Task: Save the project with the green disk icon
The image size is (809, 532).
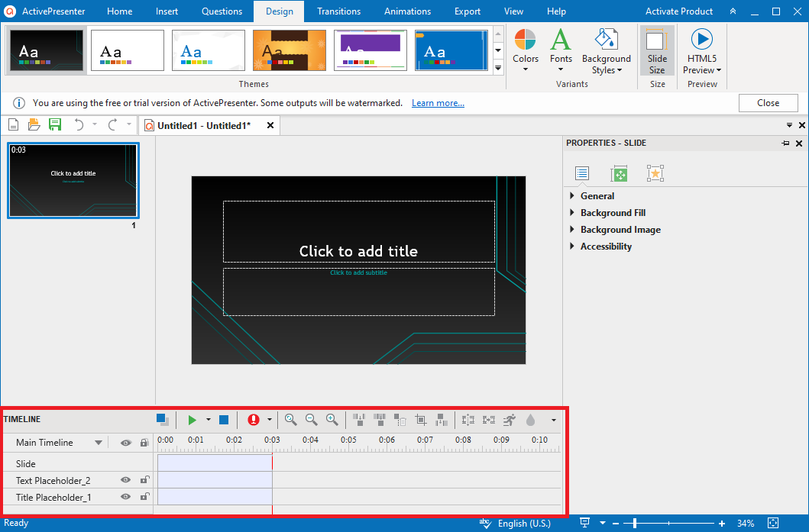Action: tap(55, 125)
